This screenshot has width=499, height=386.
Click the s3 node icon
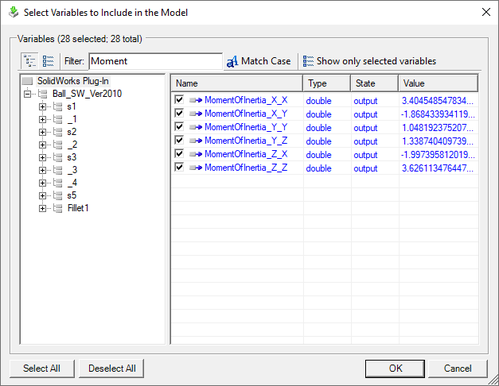coord(58,157)
